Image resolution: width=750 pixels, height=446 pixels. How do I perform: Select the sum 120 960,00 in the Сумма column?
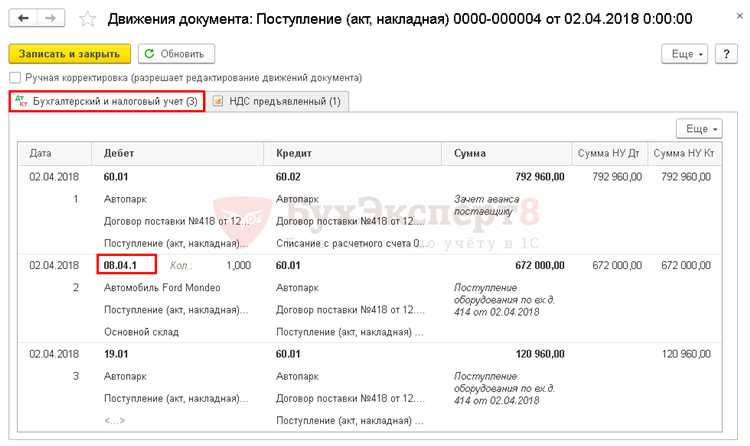tap(540, 354)
